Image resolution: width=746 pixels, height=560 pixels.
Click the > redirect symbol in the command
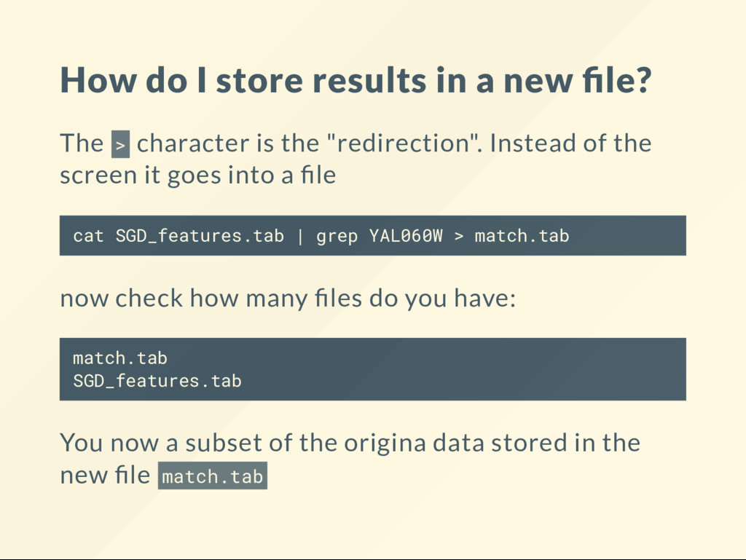point(459,236)
